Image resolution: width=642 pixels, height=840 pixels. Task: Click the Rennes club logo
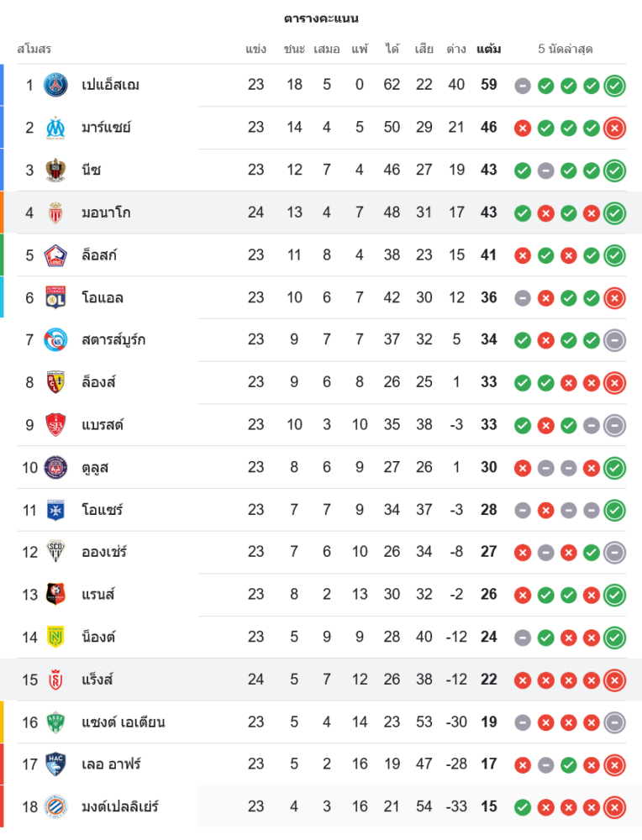point(55,595)
